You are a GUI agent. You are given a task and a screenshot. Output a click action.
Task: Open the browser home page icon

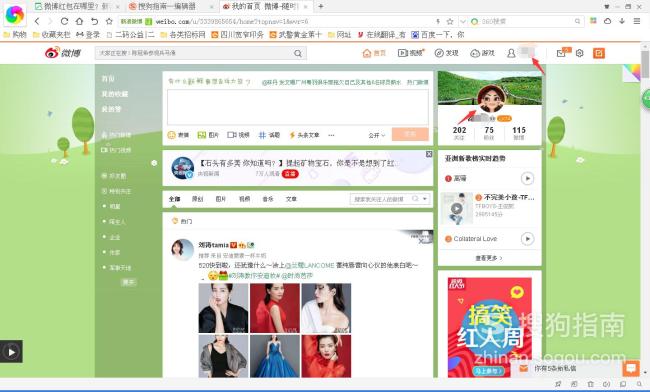pyautogui.click(x=79, y=21)
